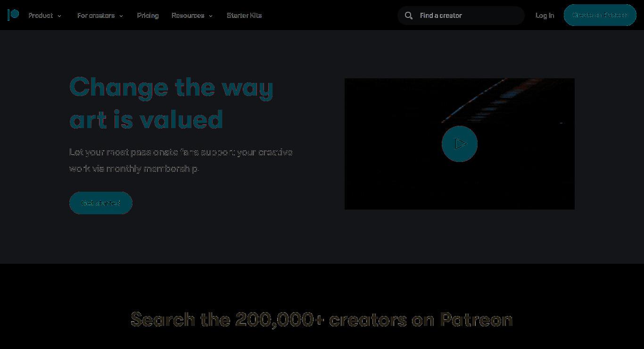Viewport: 644px width, 349px height.
Task: Click the monthly membership description text
Action: click(x=181, y=160)
